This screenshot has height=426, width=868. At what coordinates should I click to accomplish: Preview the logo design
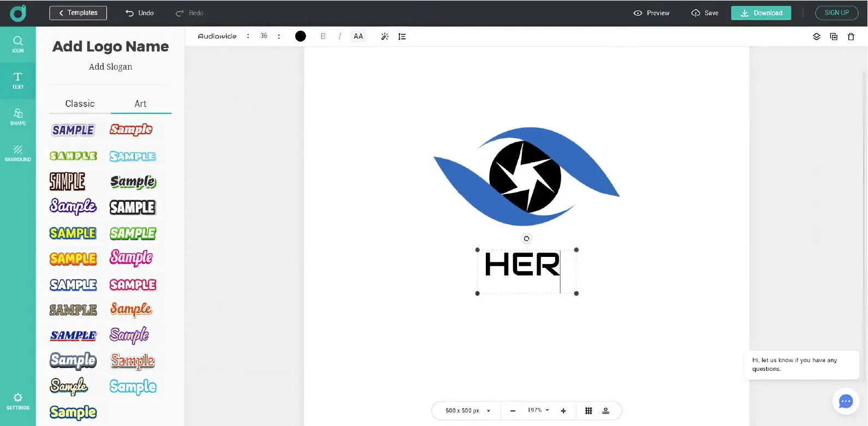tap(651, 13)
